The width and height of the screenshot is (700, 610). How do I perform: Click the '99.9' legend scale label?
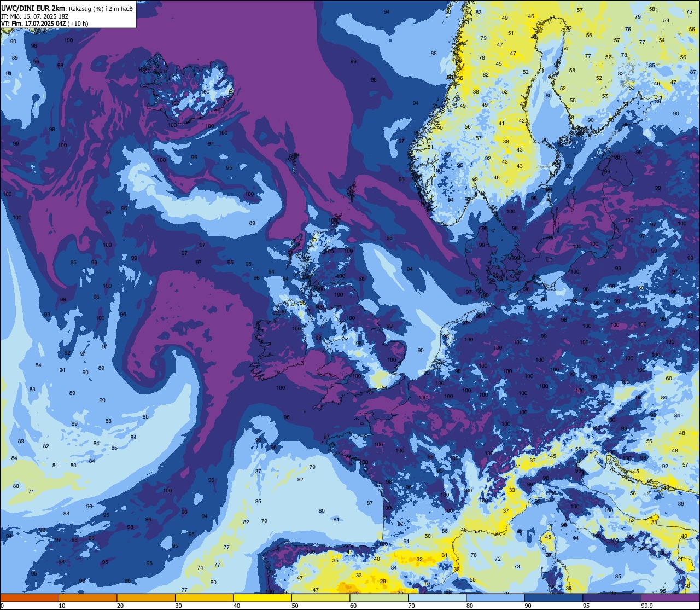click(x=647, y=606)
